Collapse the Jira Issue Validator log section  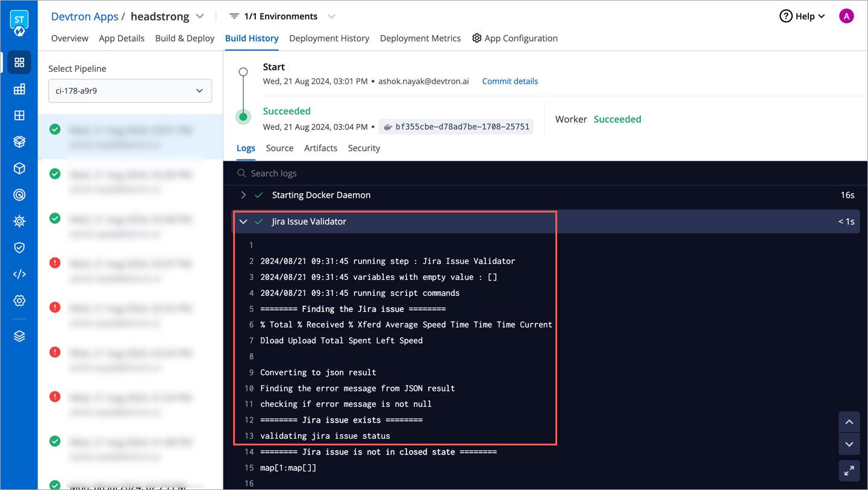(243, 221)
